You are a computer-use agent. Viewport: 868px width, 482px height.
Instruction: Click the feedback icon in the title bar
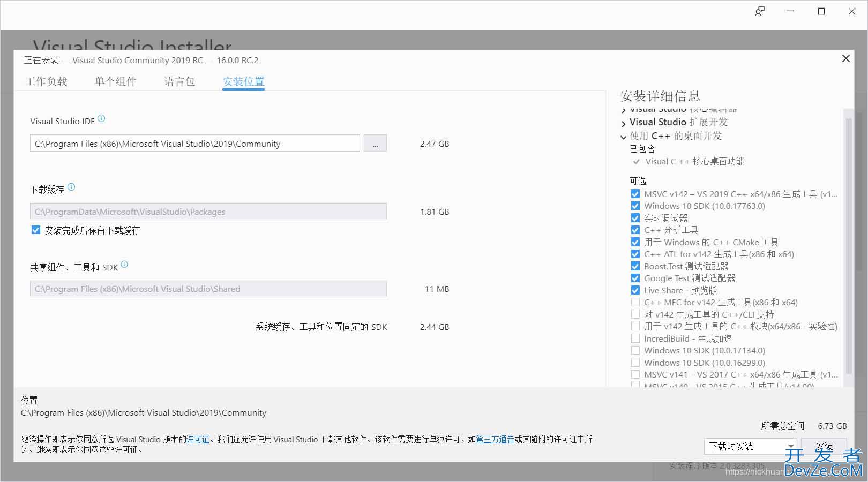(x=760, y=11)
